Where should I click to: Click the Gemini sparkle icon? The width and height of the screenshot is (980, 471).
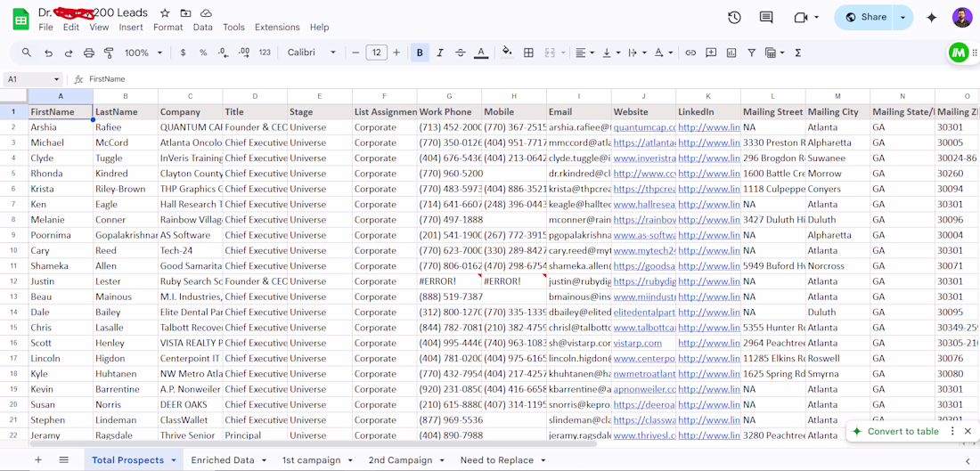[x=931, y=18]
